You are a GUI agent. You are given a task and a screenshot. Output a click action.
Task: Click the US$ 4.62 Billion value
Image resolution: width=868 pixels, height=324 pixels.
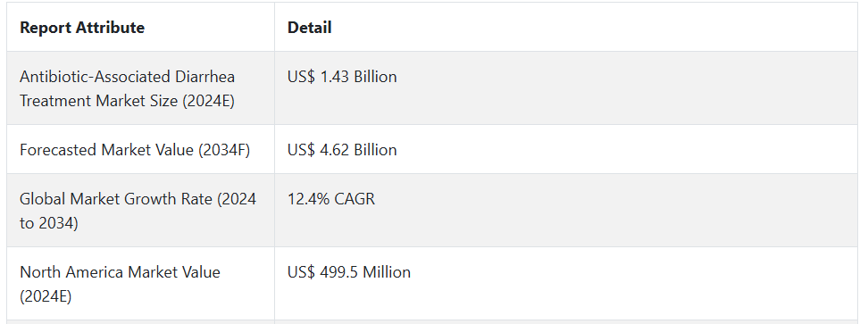(342, 150)
